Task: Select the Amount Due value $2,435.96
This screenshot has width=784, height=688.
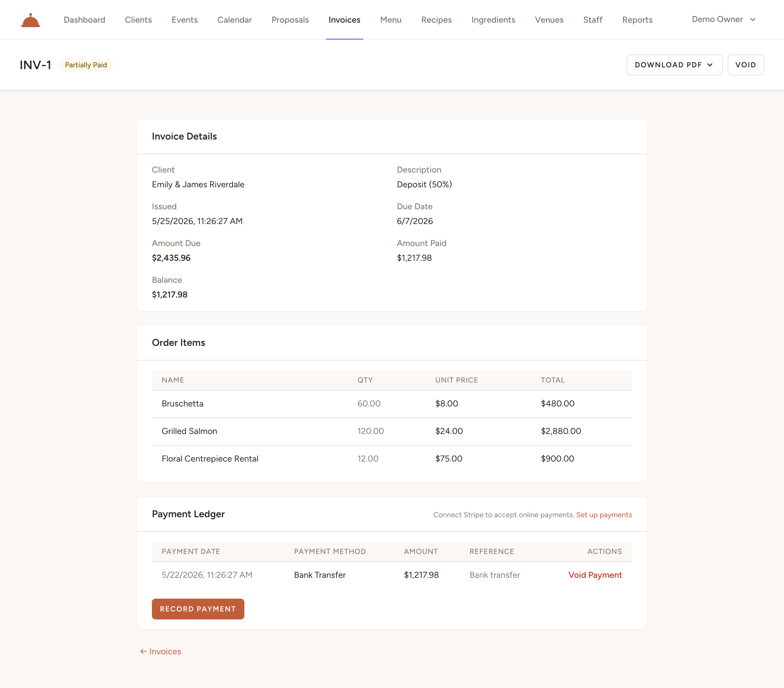Action: pyautogui.click(x=171, y=258)
